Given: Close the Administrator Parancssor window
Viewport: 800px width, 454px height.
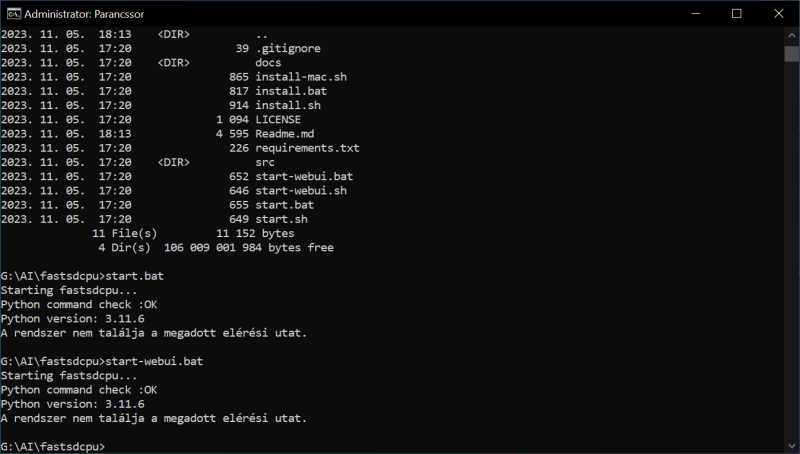Looking at the screenshot, I should (779, 14).
